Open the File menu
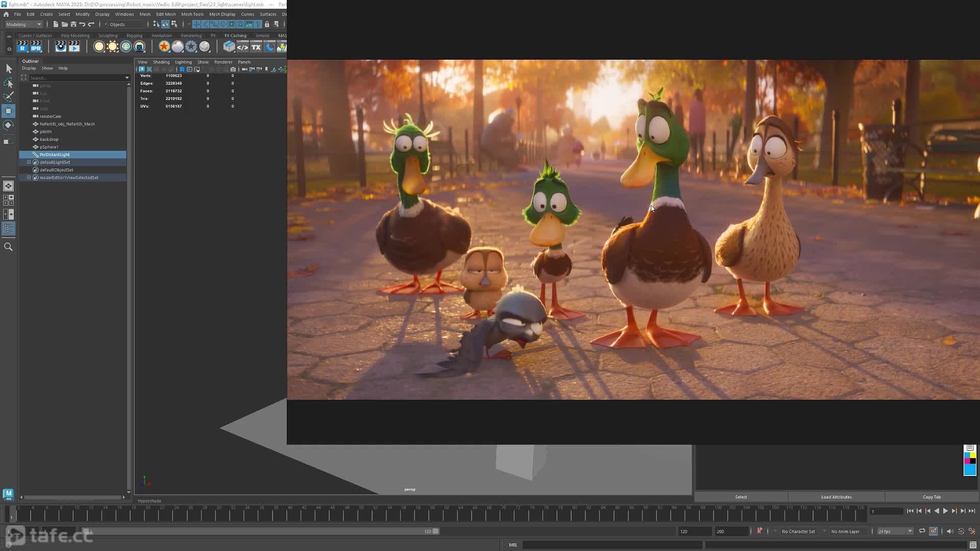Viewport: 980px width, 551px height. click(17, 14)
